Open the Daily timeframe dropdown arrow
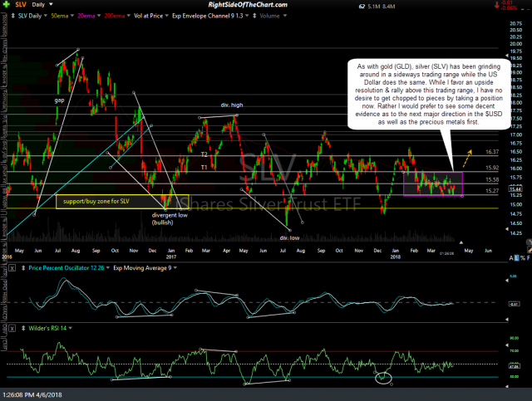The image size is (532, 401). (51, 4)
